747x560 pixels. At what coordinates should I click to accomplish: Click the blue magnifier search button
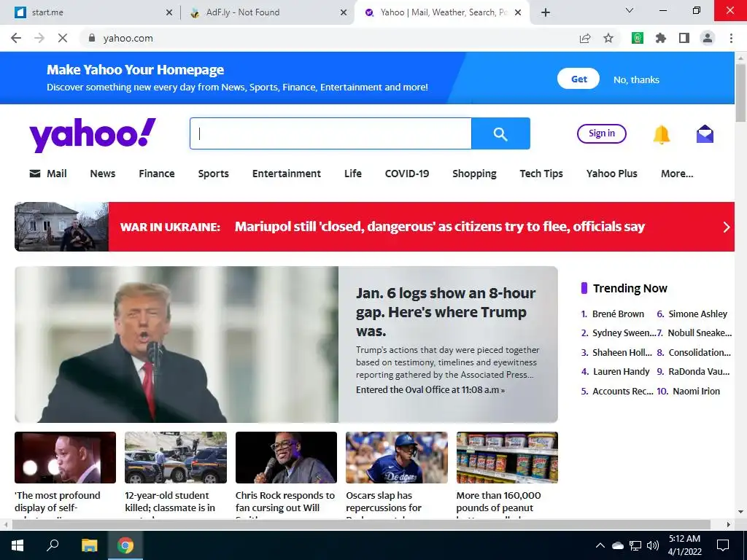point(500,133)
